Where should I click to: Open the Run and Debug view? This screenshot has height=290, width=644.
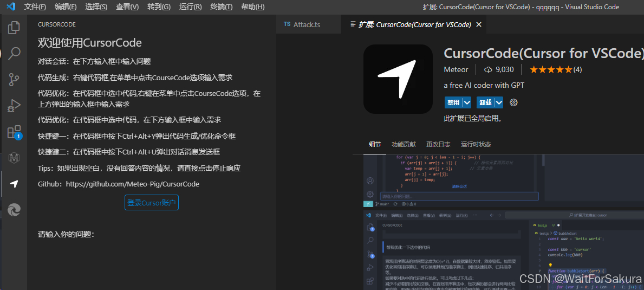click(x=14, y=106)
